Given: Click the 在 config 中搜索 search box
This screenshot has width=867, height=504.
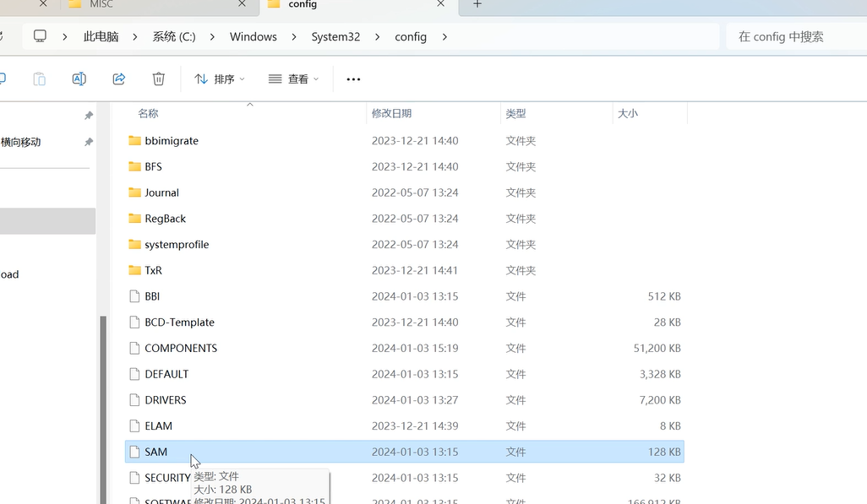Looking at the screenshot, I should [794, 37].
